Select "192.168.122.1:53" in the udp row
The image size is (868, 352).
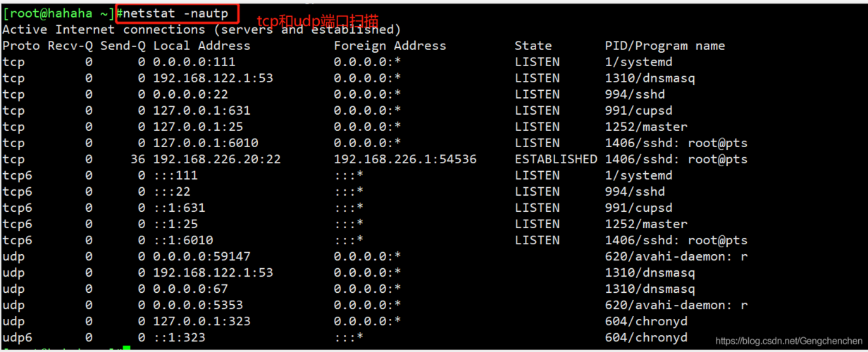(213, 272)
